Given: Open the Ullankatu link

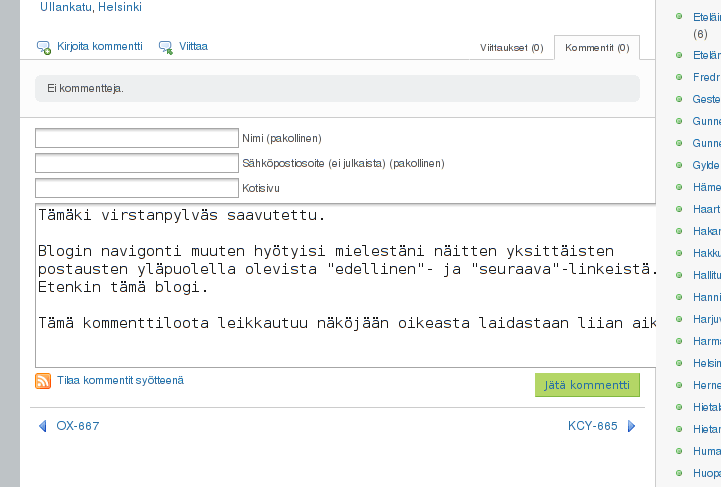Looking at the screenshot, I should [65, 7].
